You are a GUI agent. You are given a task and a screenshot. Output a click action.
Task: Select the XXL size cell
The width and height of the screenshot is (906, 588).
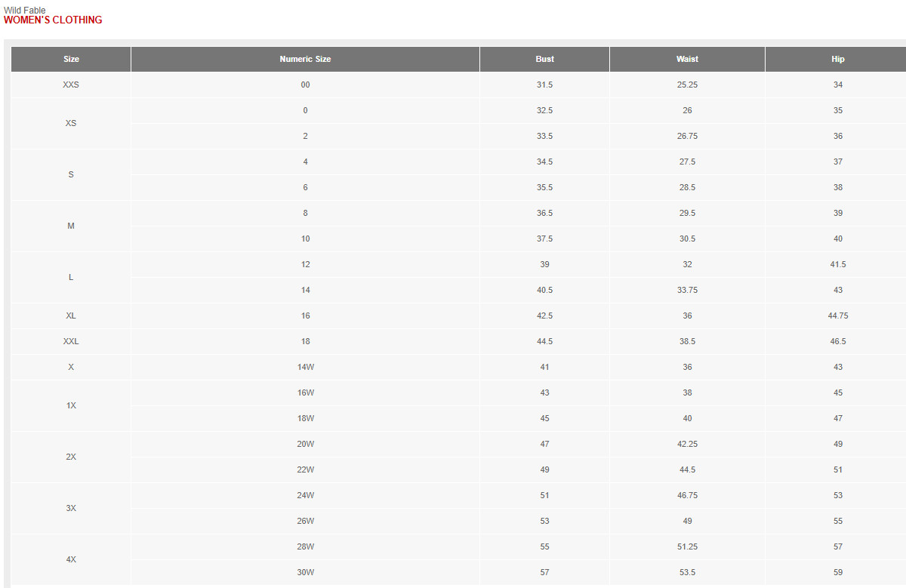[71, 342]
